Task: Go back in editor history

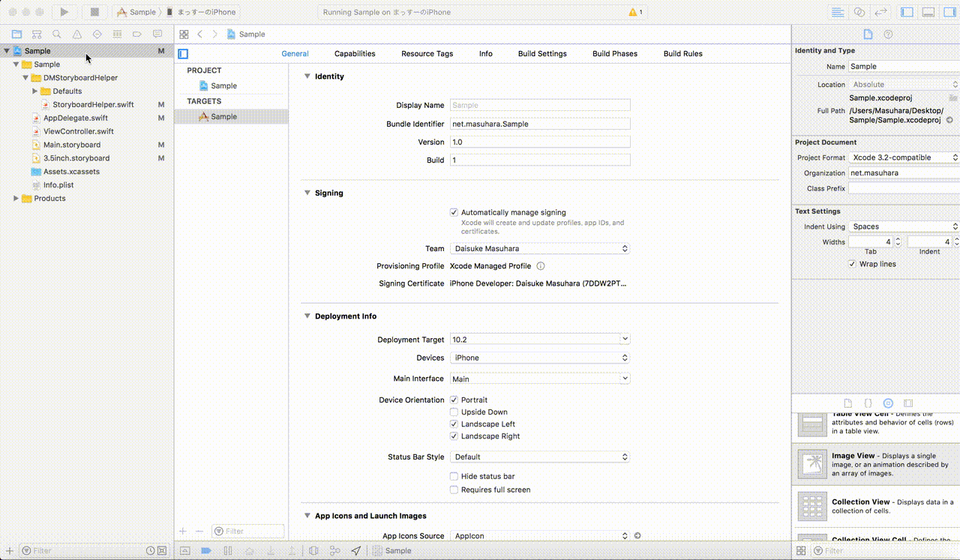Action: pyautogui.click(x=200, y=34)
